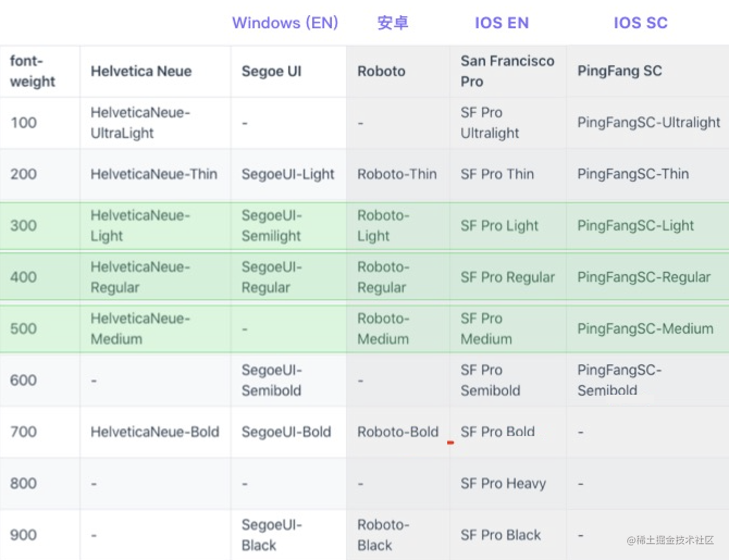
Task: Click the Roboto-Thin cell
Action: (x=398, y=175)
